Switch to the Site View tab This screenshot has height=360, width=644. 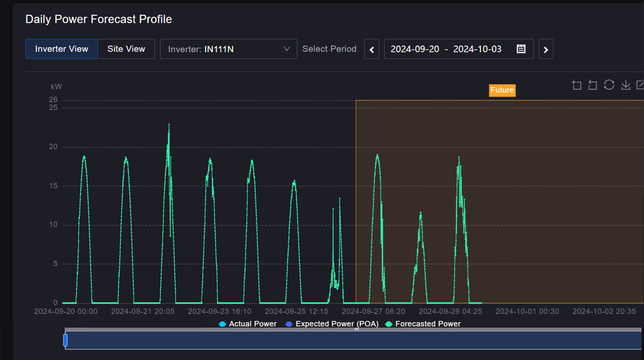tap(126, 49)
